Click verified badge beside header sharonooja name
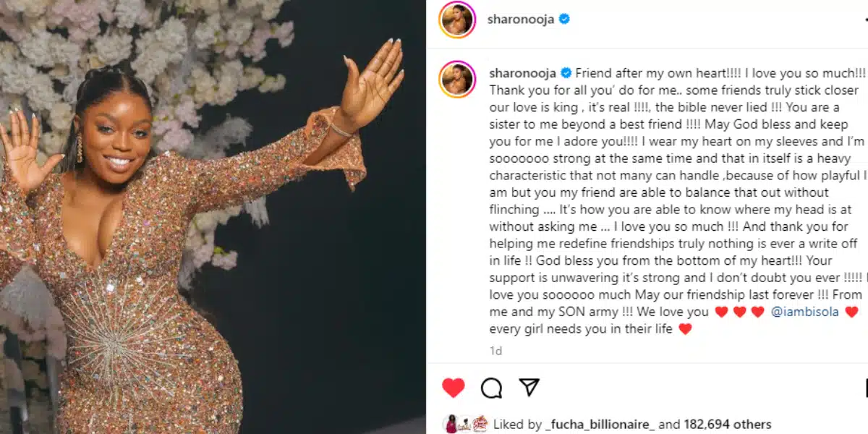This screenshot has height=434, width=868. point(564,20)
